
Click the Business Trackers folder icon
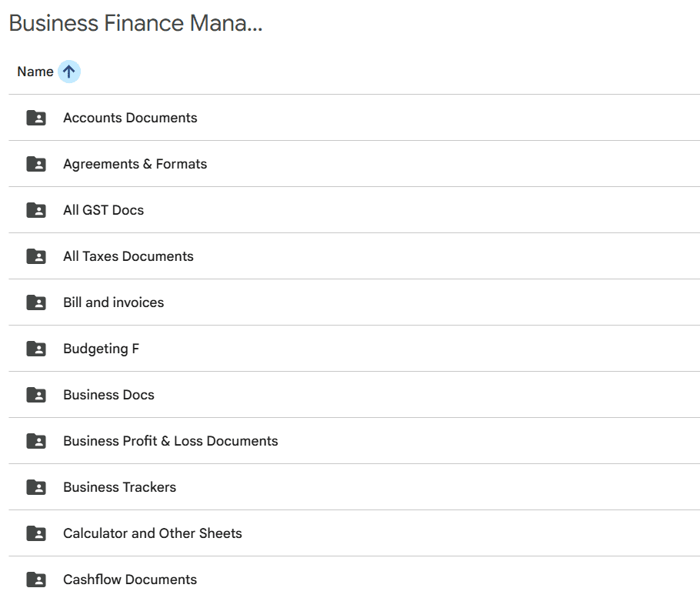36,487
